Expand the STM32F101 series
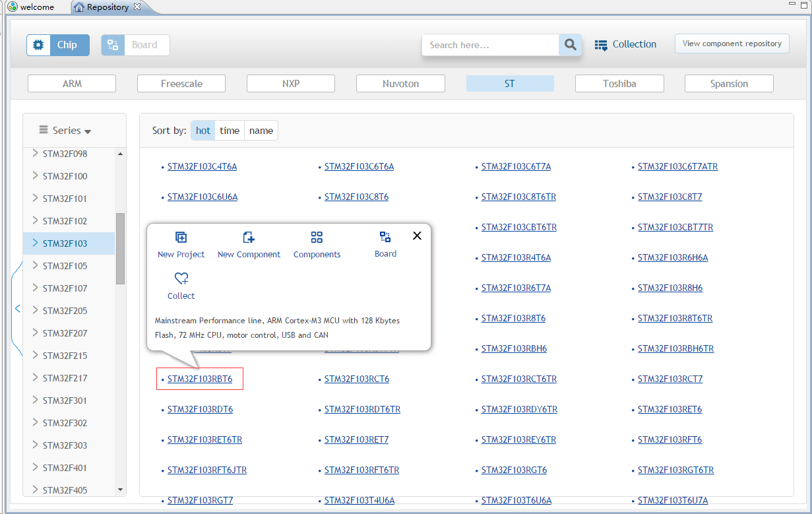 coord(35,199)
